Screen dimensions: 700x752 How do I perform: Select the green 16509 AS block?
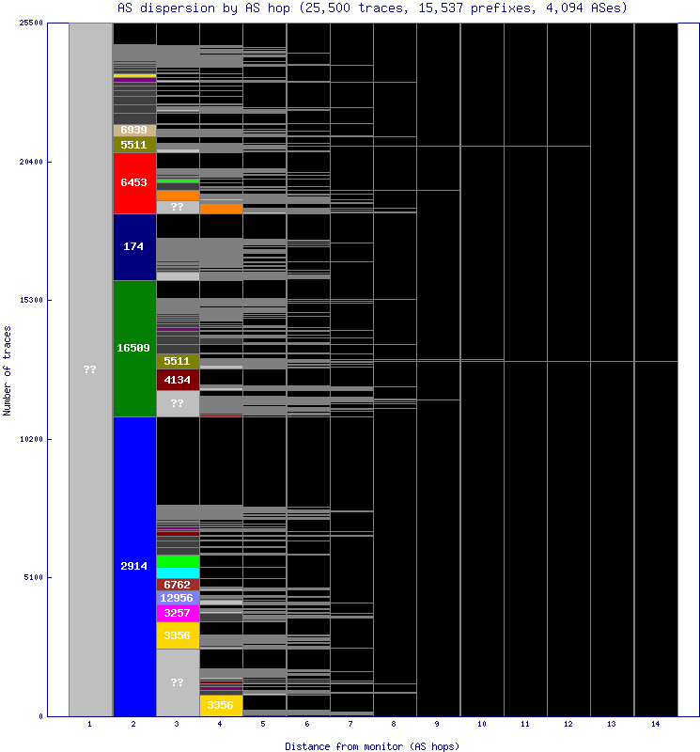click(x=134, y=348)
